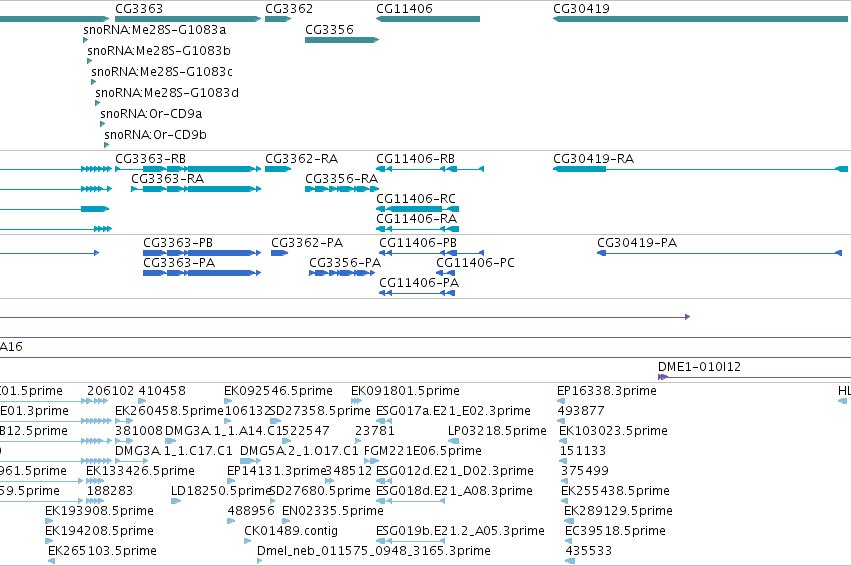Select snoRNA:Or-CD9b label
The height and width of the screenshot is (566, 851).
pos(155,135)
